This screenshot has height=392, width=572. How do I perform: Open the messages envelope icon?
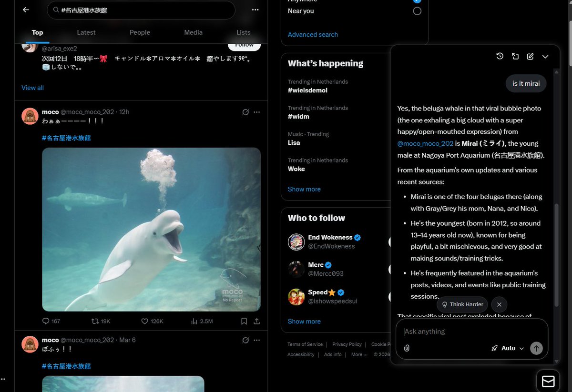coord(548,381)
